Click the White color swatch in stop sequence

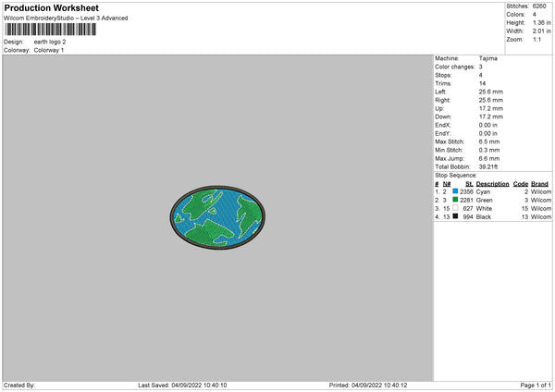[455, 208]
